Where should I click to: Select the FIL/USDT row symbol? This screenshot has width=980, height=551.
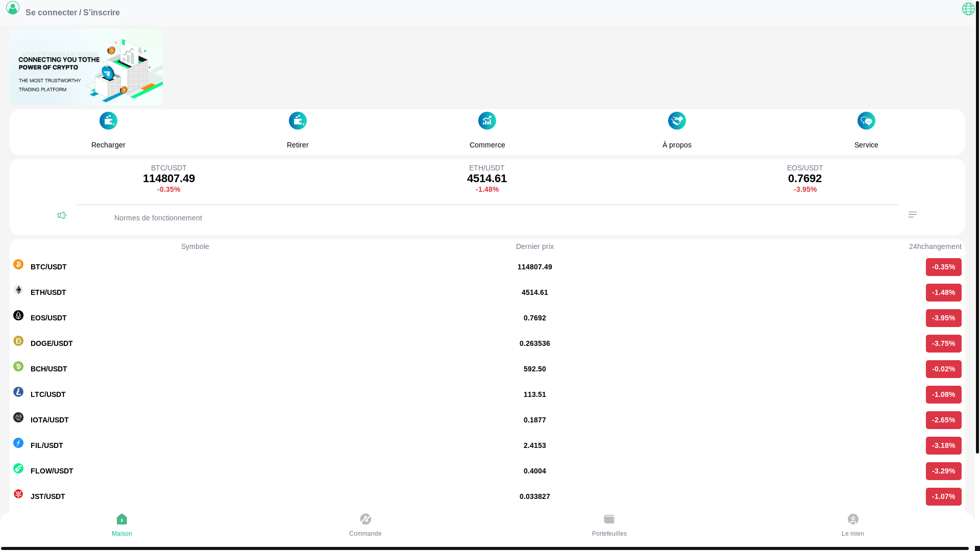click(x=47, y=445)
